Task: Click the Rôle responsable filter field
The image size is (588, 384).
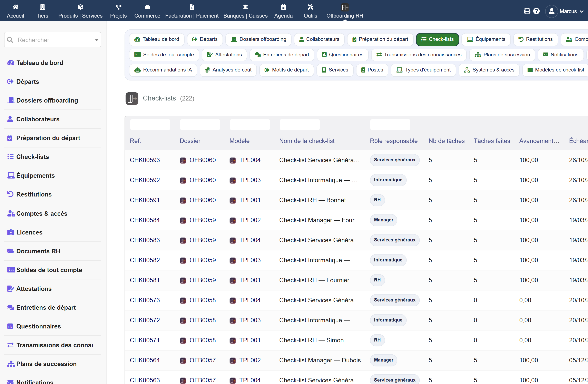Action: pos(390,125)
